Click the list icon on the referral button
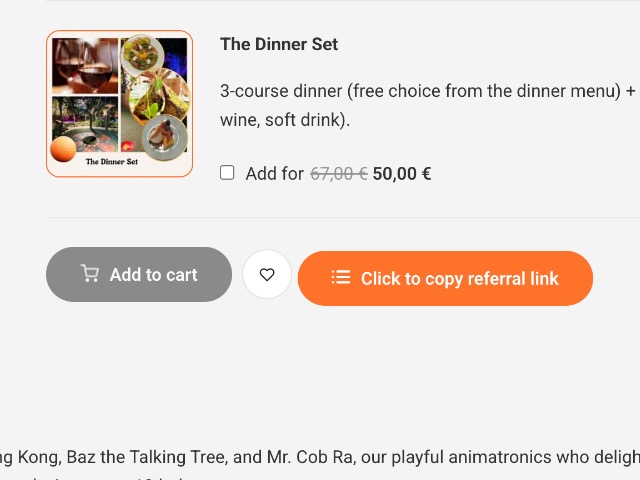 pyautogui.click(x=341, y=278)
